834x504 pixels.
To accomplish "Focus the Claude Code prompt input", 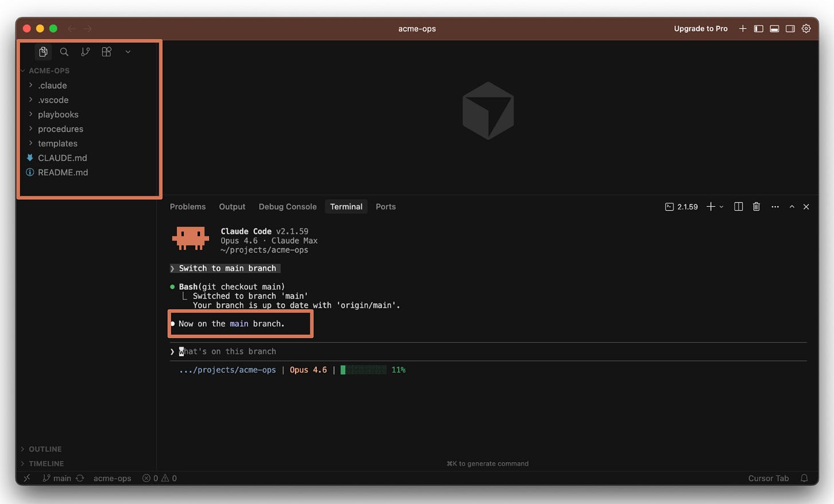I will click(x=488, y=352).
